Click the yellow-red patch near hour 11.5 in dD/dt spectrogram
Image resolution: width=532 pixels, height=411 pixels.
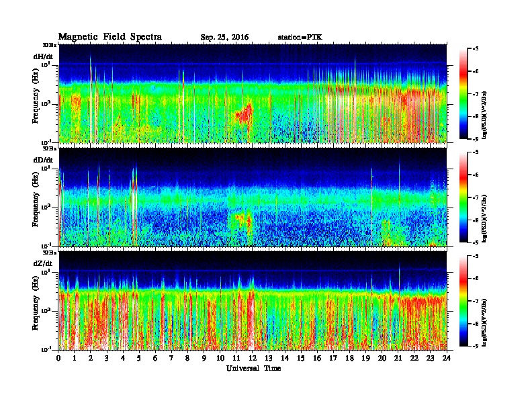244,220
